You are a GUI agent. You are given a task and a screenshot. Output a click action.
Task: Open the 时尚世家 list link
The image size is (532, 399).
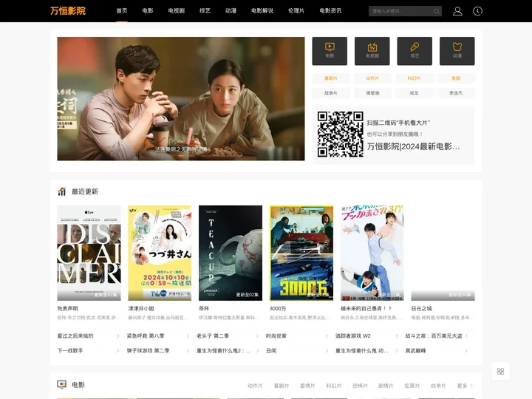tap(276, 336)
